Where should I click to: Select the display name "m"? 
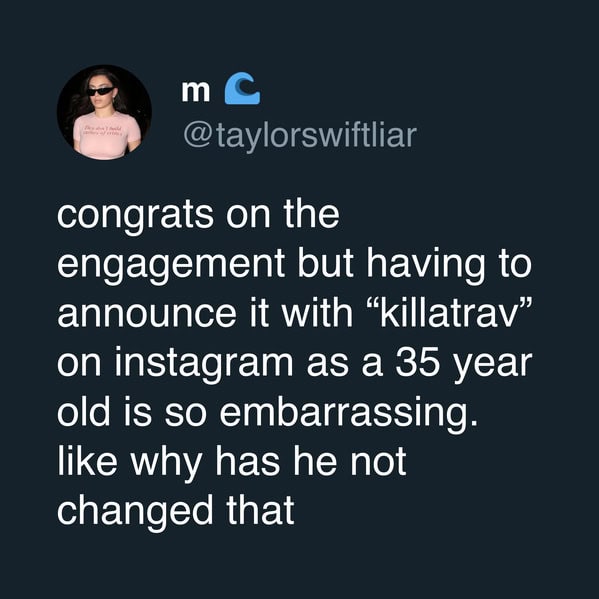(x=196, y=92)
